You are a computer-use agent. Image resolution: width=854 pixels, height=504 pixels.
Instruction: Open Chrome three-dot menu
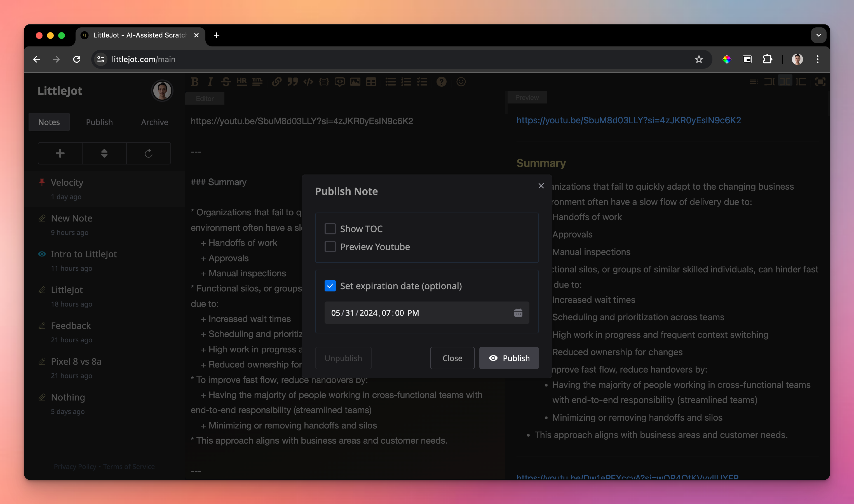(x=817, y=59)
